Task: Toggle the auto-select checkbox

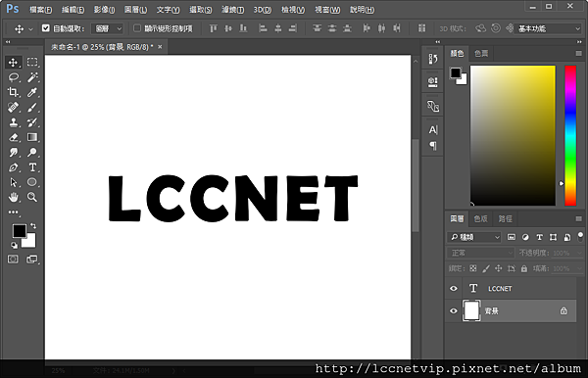Action: (x=46, y=28)
